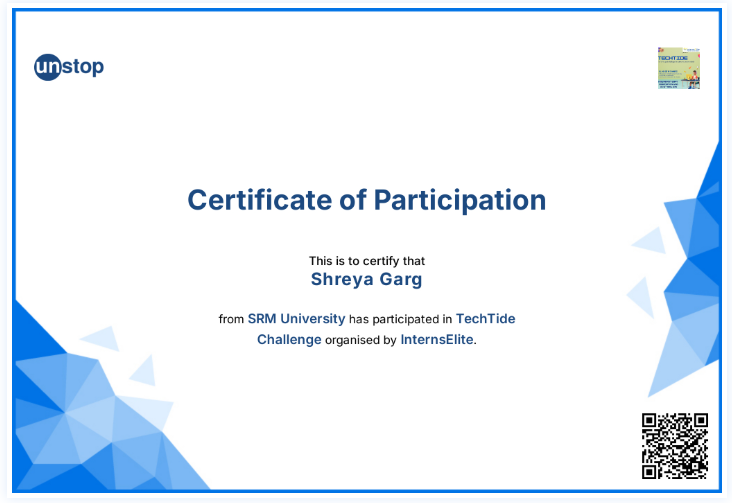
Task: Click the TechTide text
Action: 486,319
